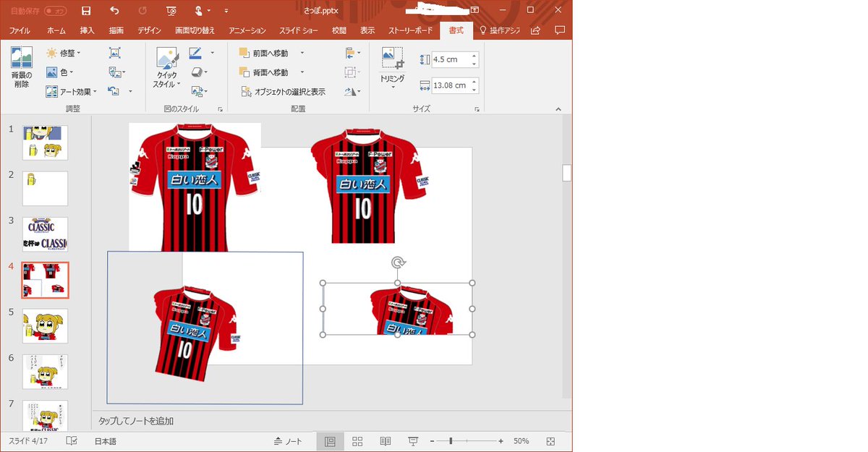Image resolution: width=868 pixels, height=452 pixels.
Task: Switch to Slide Sorter view
Action: pos(357,441)
